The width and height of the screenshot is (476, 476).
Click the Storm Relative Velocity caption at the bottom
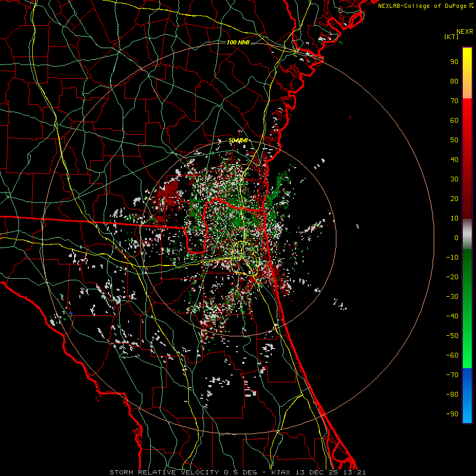(x=164, y=472)
